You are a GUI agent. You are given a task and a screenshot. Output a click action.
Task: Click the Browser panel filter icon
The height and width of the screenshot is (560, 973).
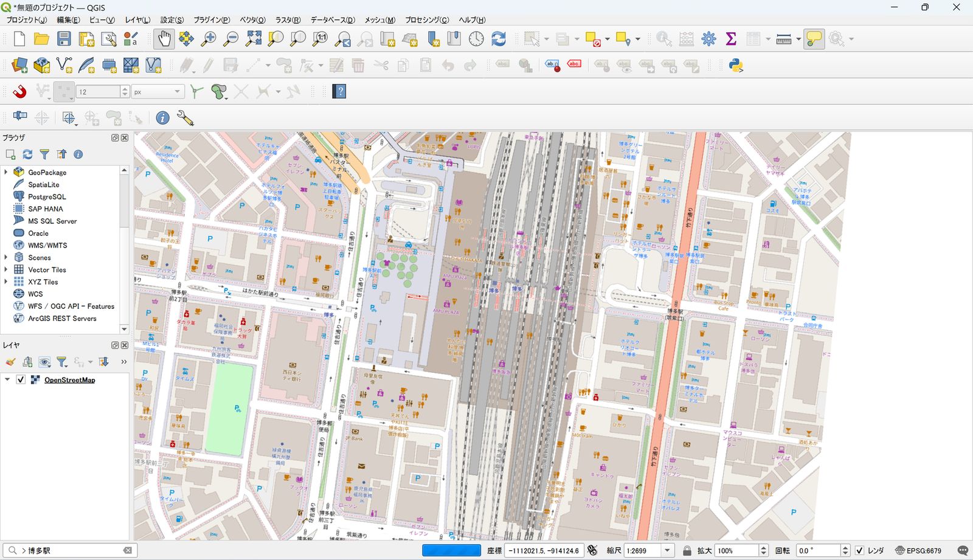(x=44, y=154)
